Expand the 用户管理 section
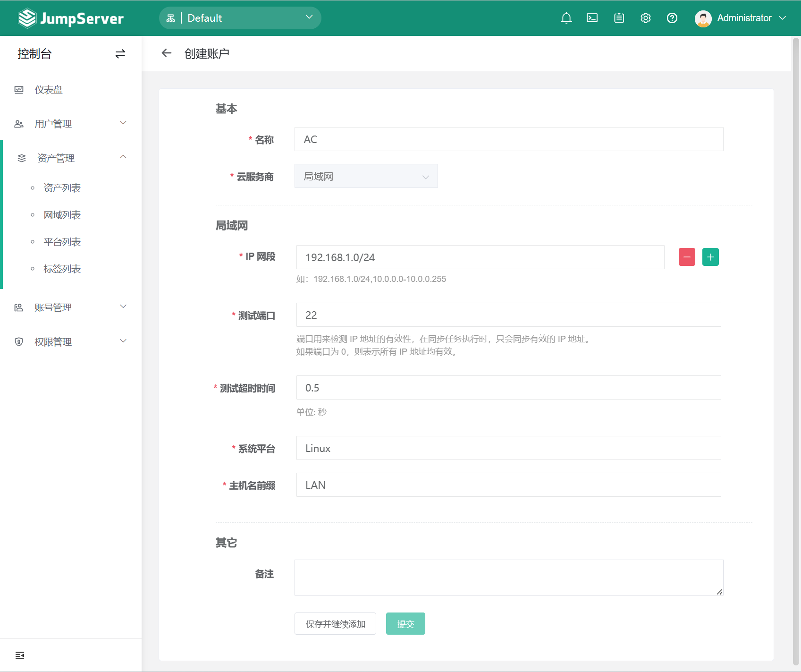The height and width of the screenshot is (672, 801). 53,123
